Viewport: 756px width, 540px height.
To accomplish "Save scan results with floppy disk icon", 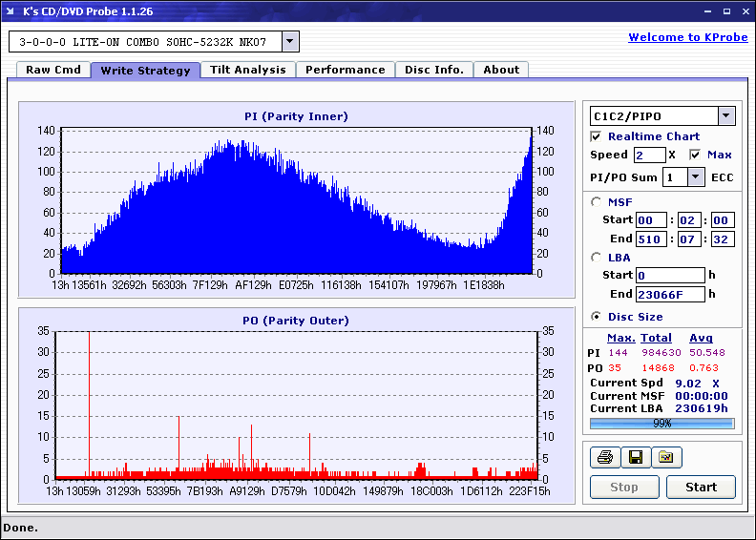I will [635, 458].
